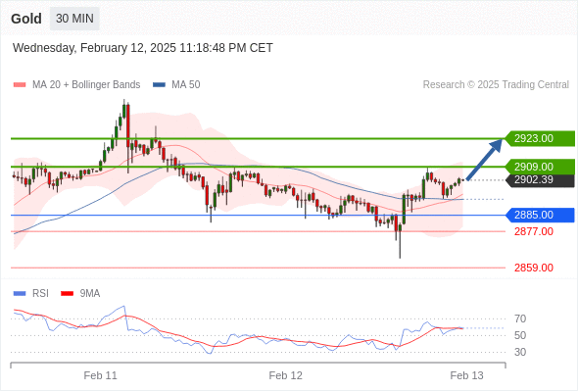Click the RSI 70 level axis label

pos(520,318)
